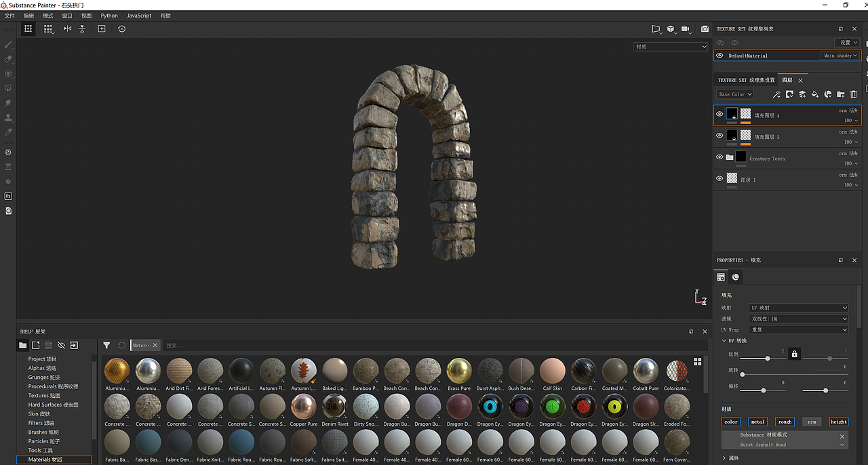Click the screenshot camera icon above viewport

[705, 29]
